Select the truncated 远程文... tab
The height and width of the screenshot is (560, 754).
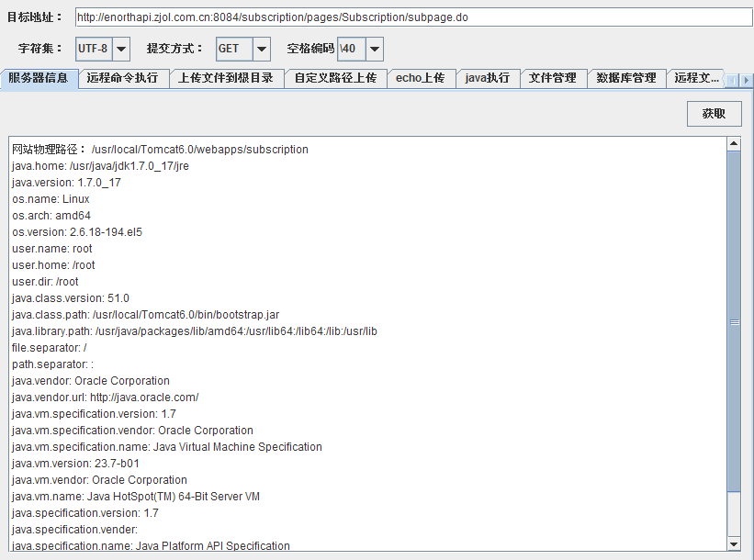click(695, 78)
